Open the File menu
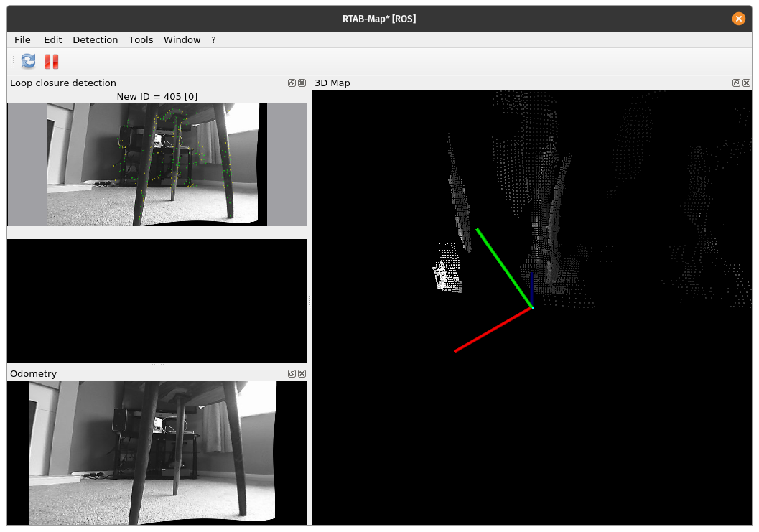Image resolution: width=759 pixels, height=532 pixels. click(22, 40)
